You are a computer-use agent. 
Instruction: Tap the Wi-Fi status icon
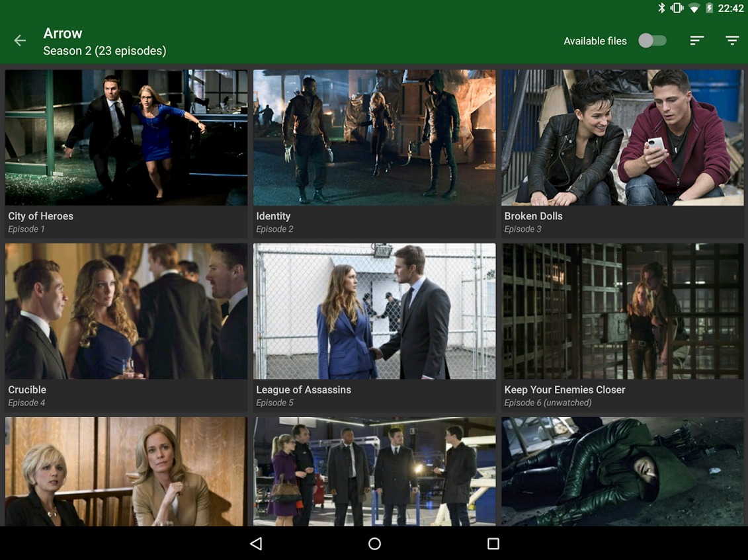[x=694, y=8]
